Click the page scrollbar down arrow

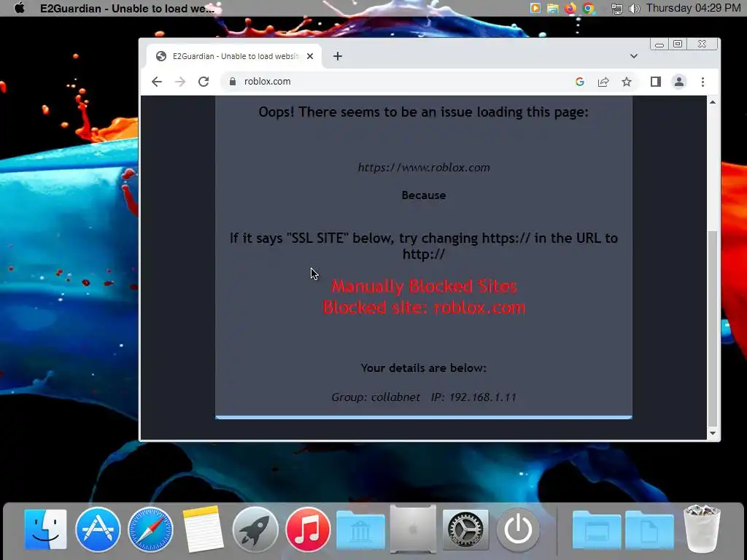(713, 433)
